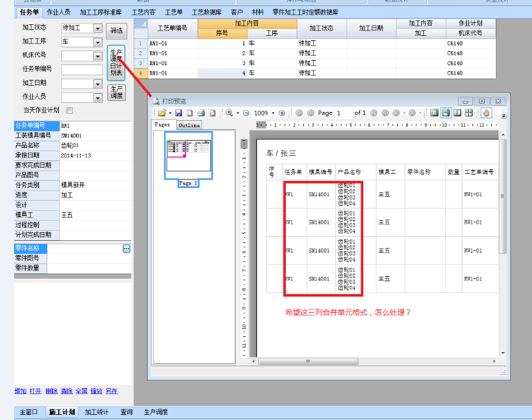This screenshot has height=420, width=532.
Task: Zoom out with the minus icon
Action: [x=246, y=113]
